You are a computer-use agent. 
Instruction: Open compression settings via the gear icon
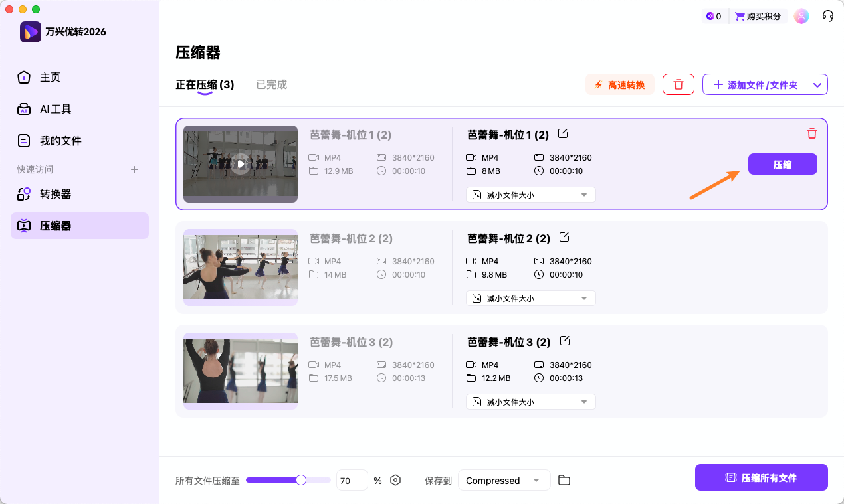[395, 479]
